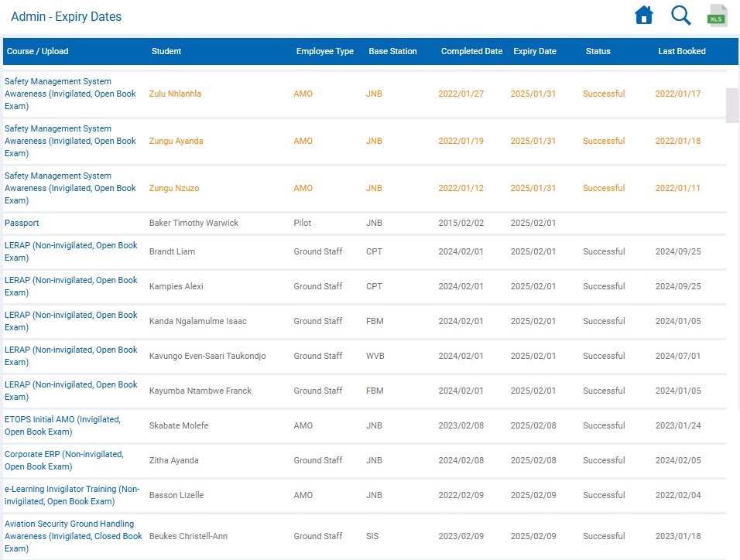Screen dimensions: 740x560
Task: Select student Brandt Liam
Action: tap(173, 252)
